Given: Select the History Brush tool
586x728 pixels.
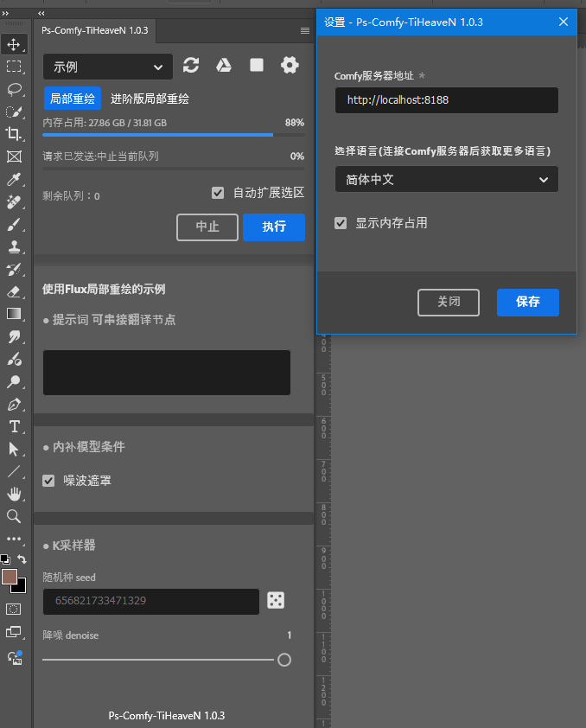Looking at the screenshot, I should [14, 269].
